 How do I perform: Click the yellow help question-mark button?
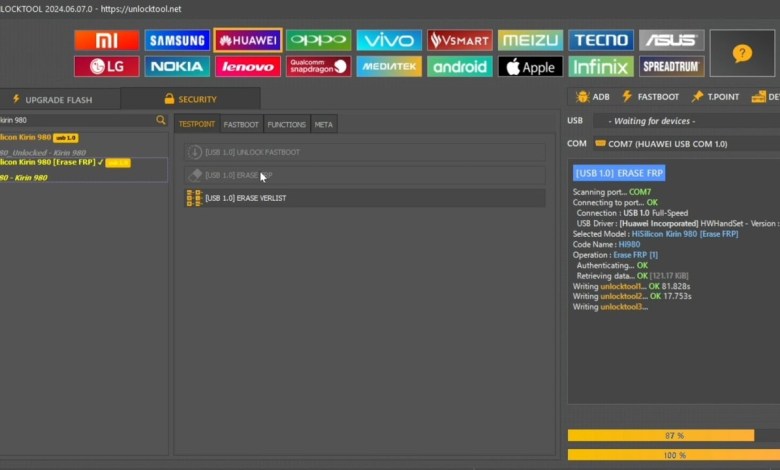[742, 53]
